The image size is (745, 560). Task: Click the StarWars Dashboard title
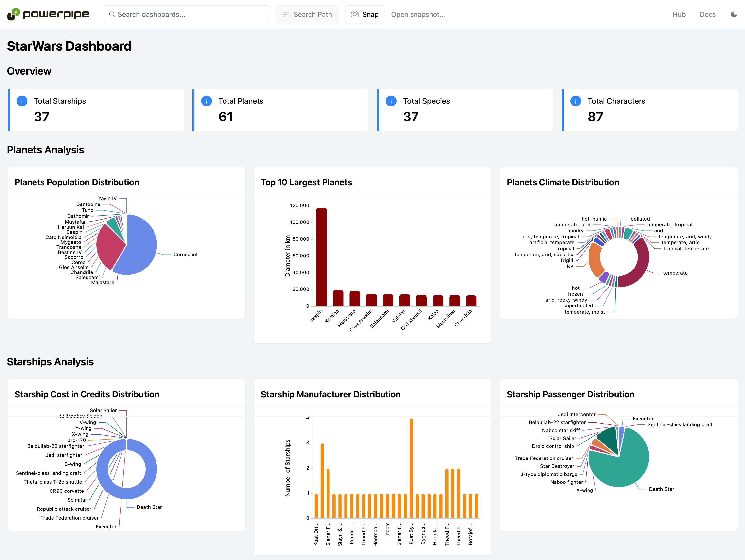[x=69, y=46]
